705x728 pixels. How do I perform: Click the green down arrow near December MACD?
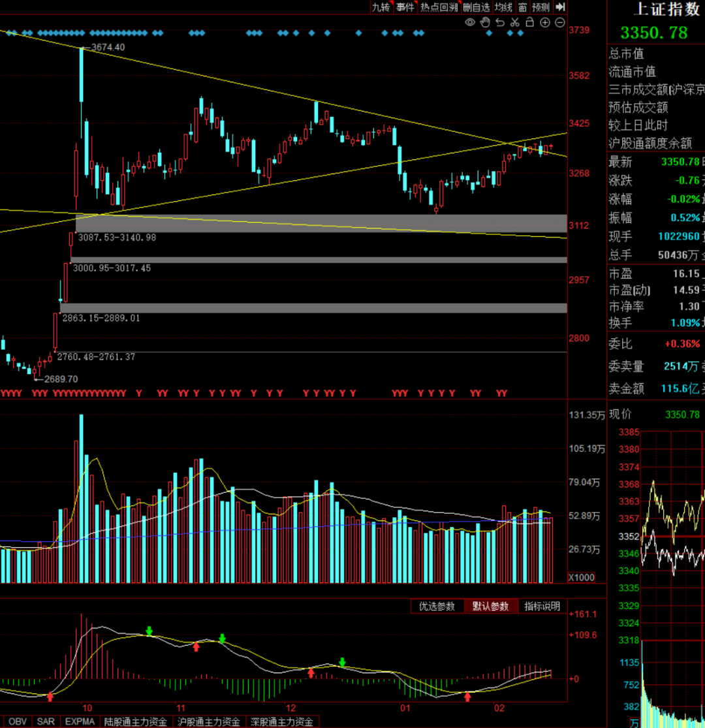[342, 662]
